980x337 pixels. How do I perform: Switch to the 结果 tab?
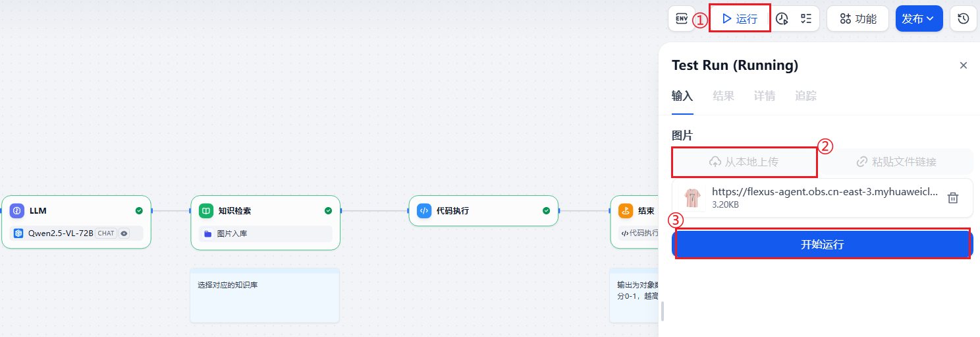723,96
